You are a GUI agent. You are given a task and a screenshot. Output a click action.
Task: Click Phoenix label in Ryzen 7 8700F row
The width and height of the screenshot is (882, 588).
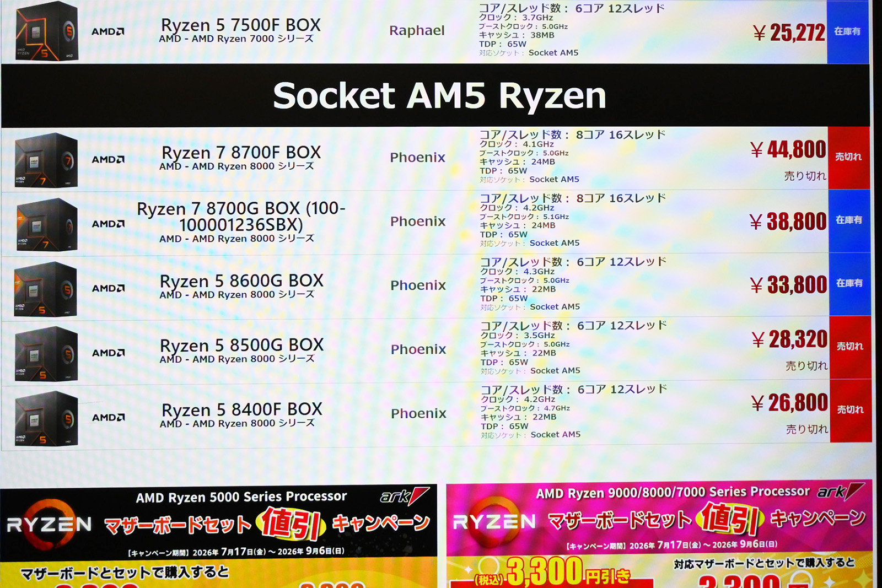(x=418, y=158)
